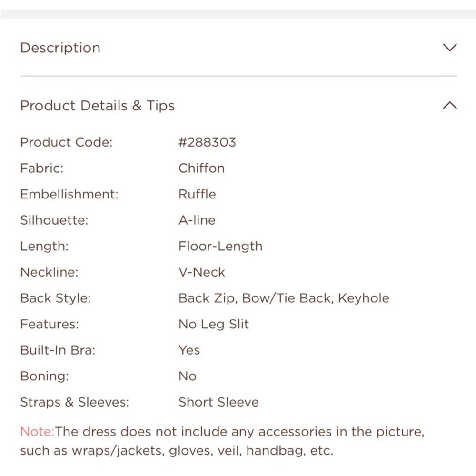Select the A-line silhouette value

[197, 220]
